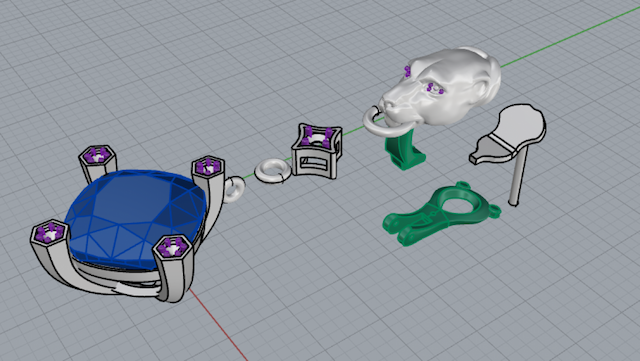Click the back-left hexagonal prong top
Screen dimensions: 640x361
click(97, 156)
